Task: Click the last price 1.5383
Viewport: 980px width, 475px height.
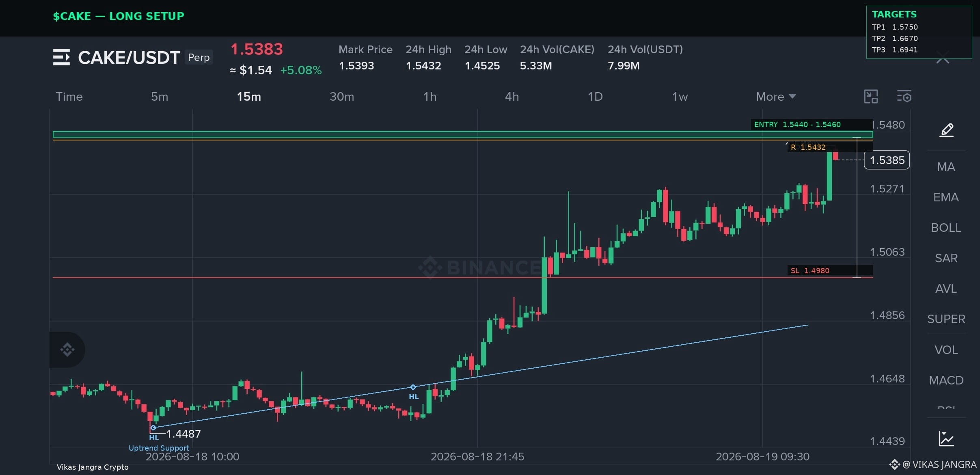Action: (257, 49)
